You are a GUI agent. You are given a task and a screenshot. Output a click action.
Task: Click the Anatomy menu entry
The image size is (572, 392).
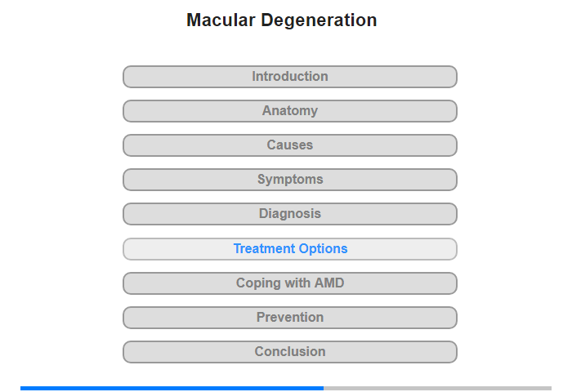coord(289,111)
